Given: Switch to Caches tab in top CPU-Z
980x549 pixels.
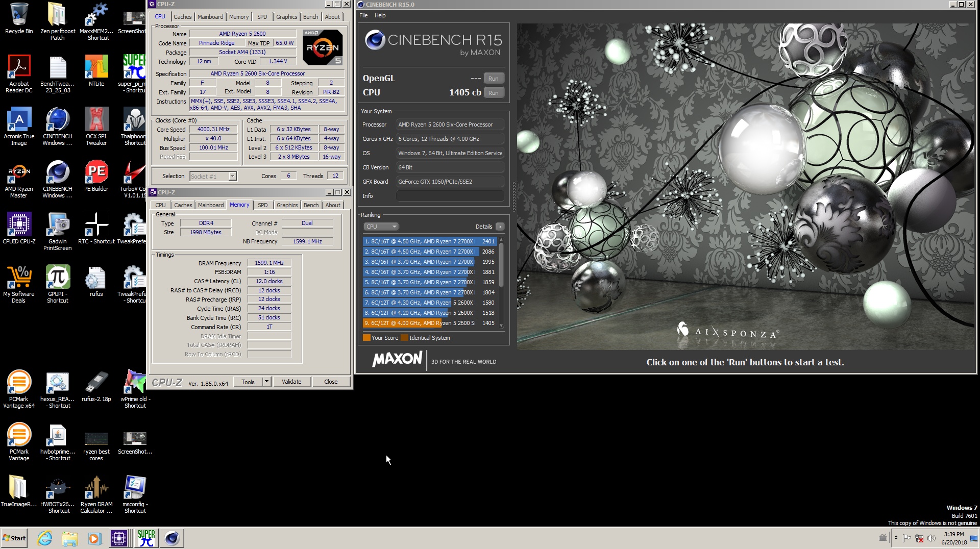Looking at the screenshot, I should coord(182,17).
